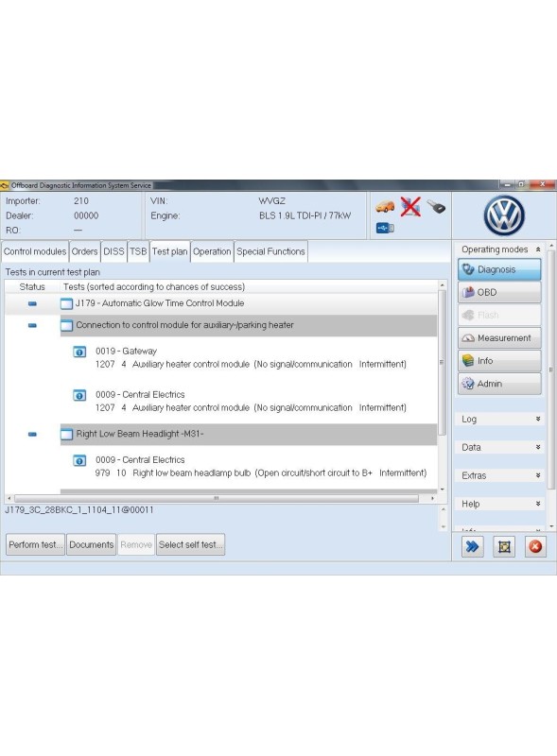Viewport: 557px width, 756px height.
Task: Click the Status column header
Action: pyautogui.click(x=32, y=286)
